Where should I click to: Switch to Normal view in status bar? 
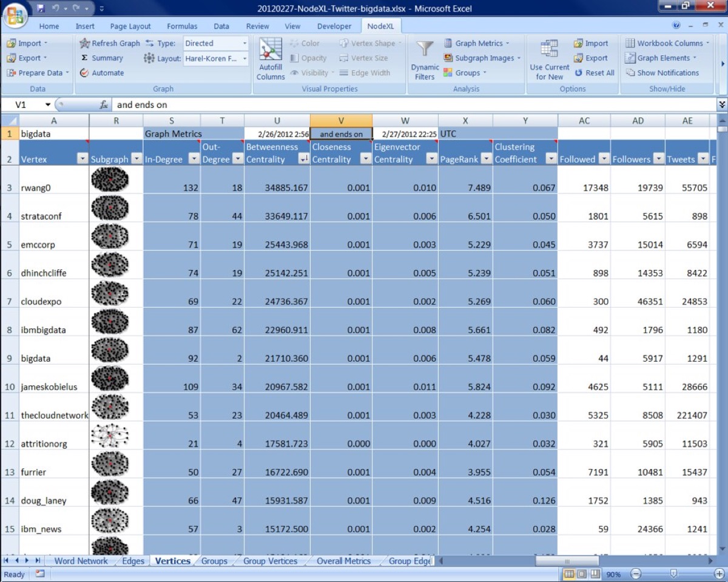pyautogui.click(x=570, y=574)
